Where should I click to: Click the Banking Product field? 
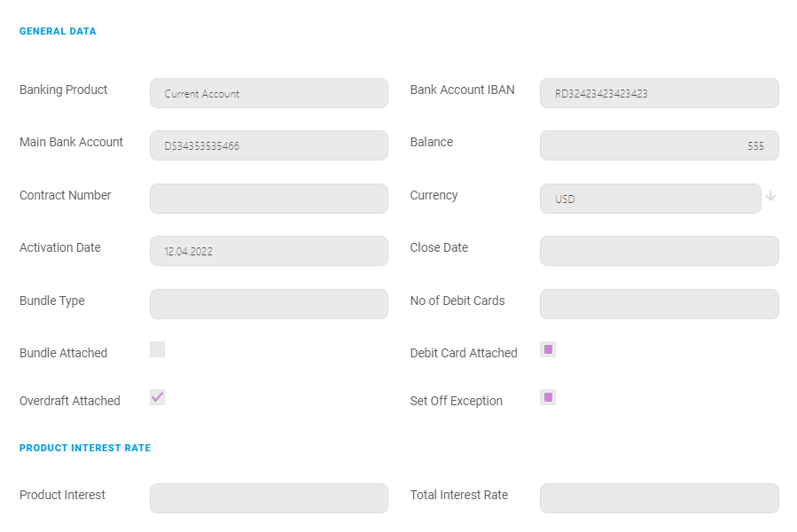[269, 93]
